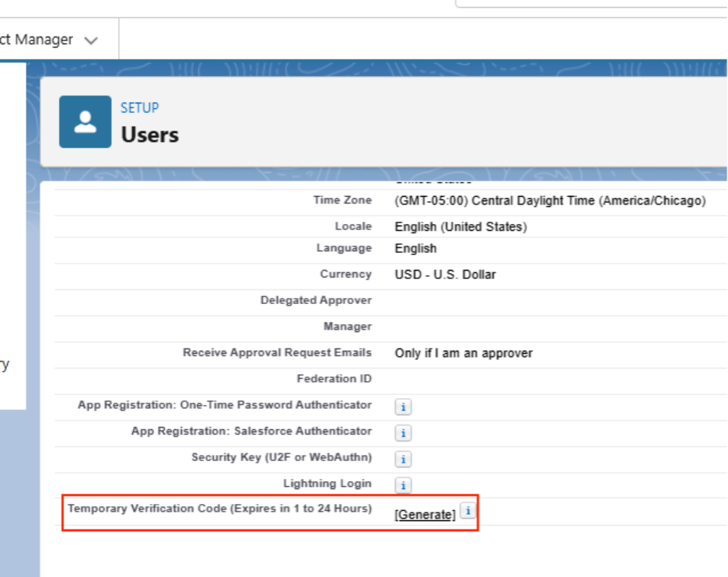Expand the Manager tab dropdown chevron
This screenshot has height=577, width=728.
91,40
